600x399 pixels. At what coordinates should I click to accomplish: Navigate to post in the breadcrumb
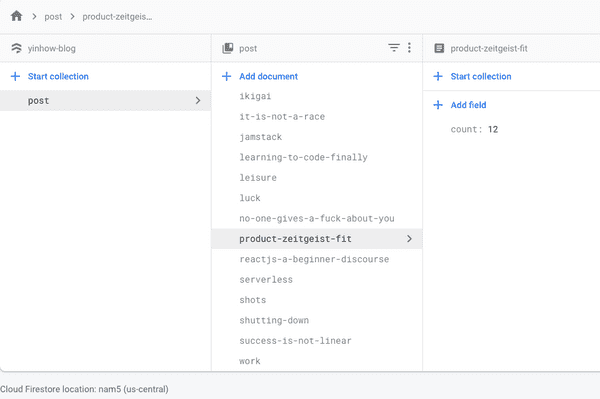point(53,17)
